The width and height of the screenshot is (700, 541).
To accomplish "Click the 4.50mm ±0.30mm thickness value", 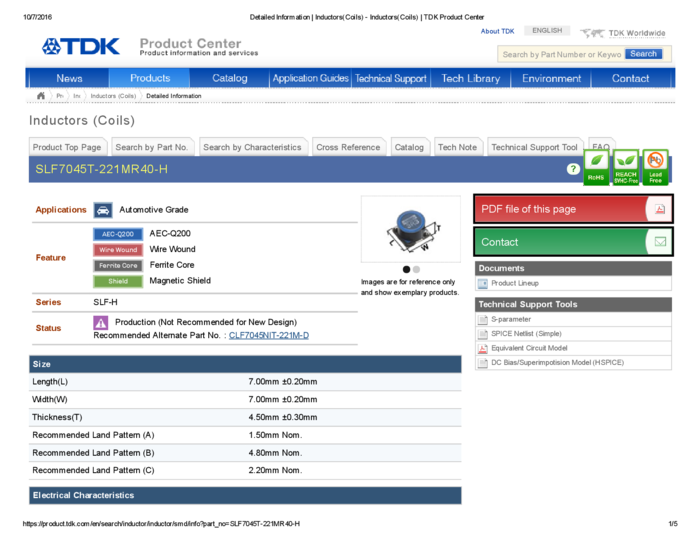I will coord(283,417).
